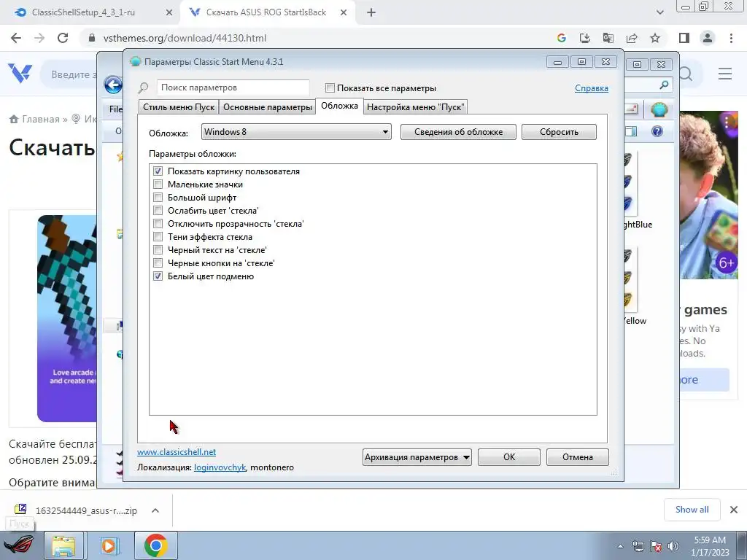Image resolution: width=747 pixels, height=560 pixels.
Task: Click the Chrome address bar URL
Action: click(x=185, y=38)
